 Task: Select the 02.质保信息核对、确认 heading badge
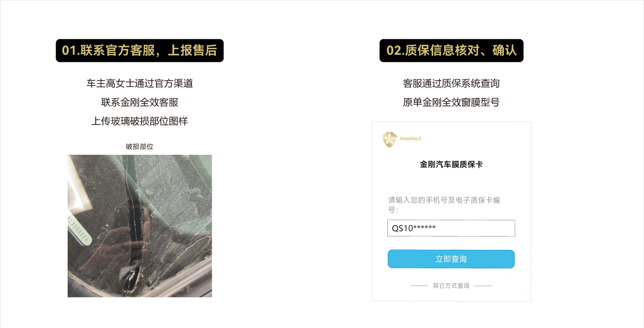452,51
